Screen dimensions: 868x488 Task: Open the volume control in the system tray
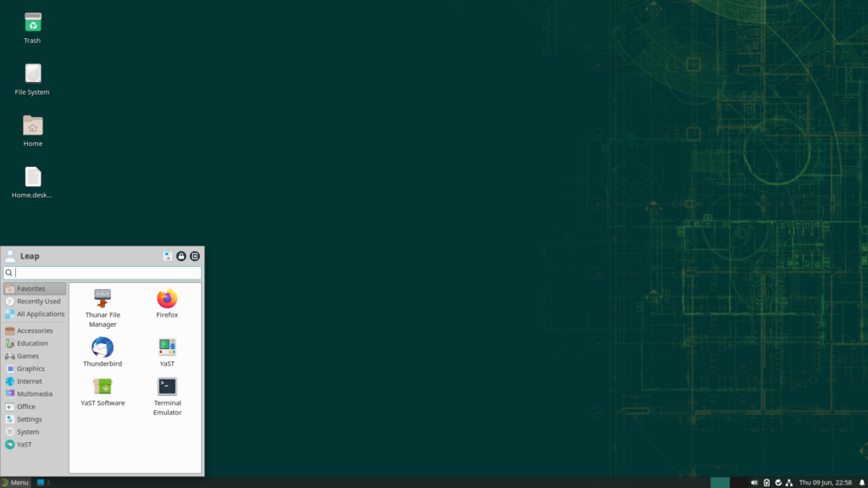754,481
